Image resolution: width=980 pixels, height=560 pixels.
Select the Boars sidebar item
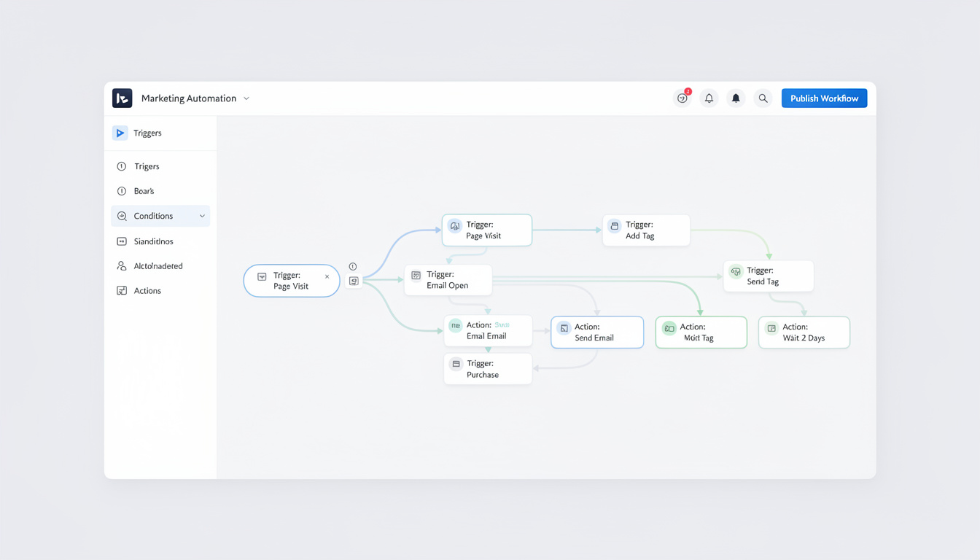click(x=160, y=191)
